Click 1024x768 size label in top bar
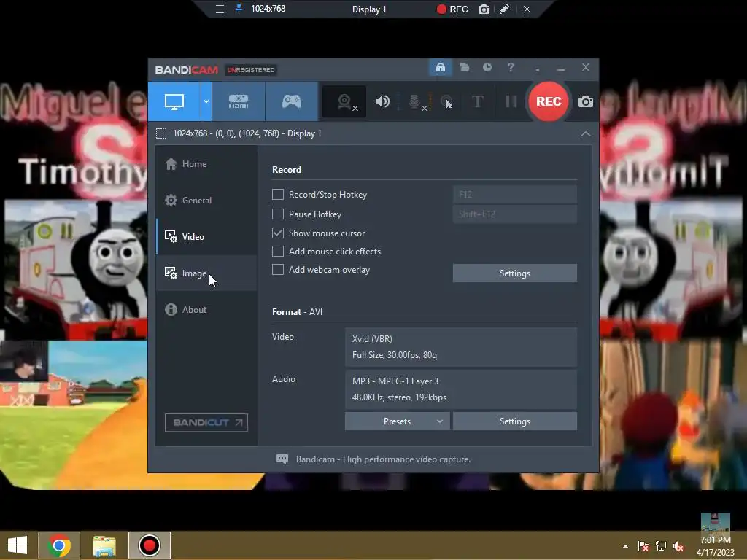This screenshot has width=747, height=560. [268, 9]
